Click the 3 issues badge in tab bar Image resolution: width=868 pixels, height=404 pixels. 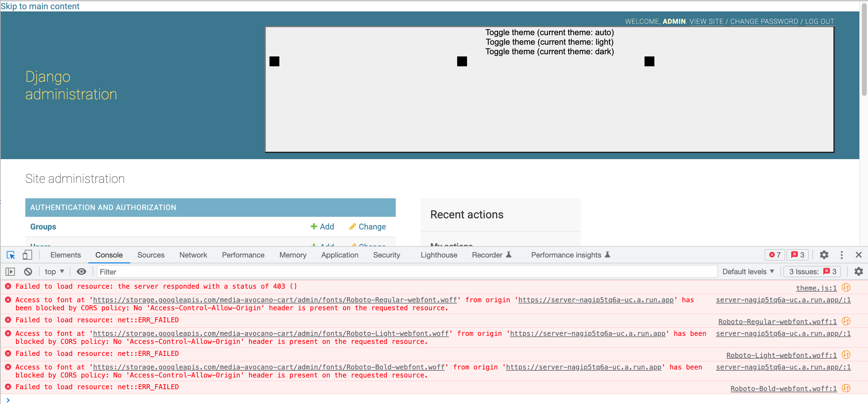798,255
